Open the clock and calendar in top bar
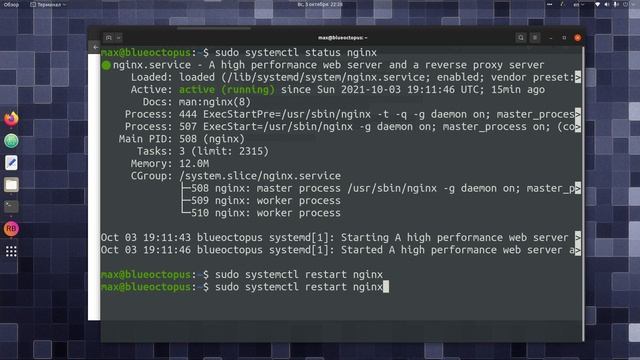 click(320, 4)
